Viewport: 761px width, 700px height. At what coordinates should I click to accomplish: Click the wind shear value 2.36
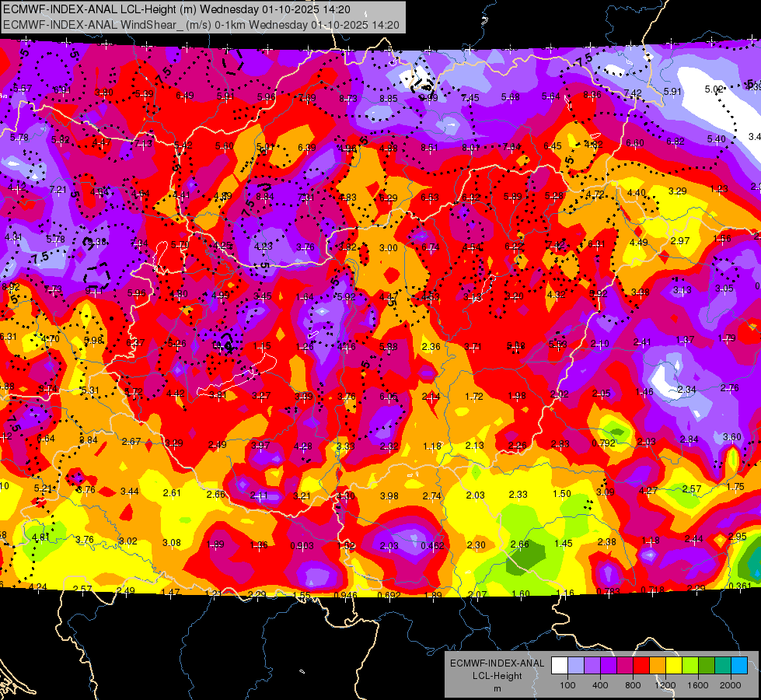click(x=431, y=346)
